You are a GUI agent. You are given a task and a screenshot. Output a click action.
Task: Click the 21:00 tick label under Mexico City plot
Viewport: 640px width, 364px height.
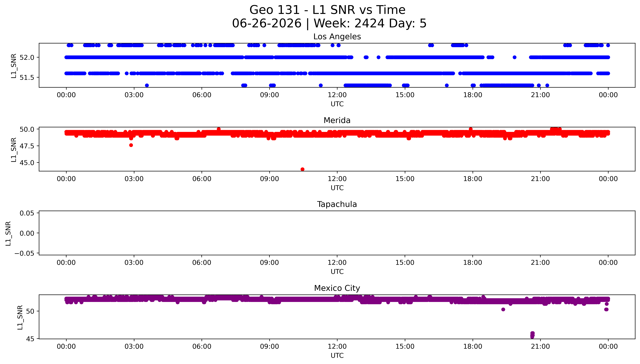[540, 346]
